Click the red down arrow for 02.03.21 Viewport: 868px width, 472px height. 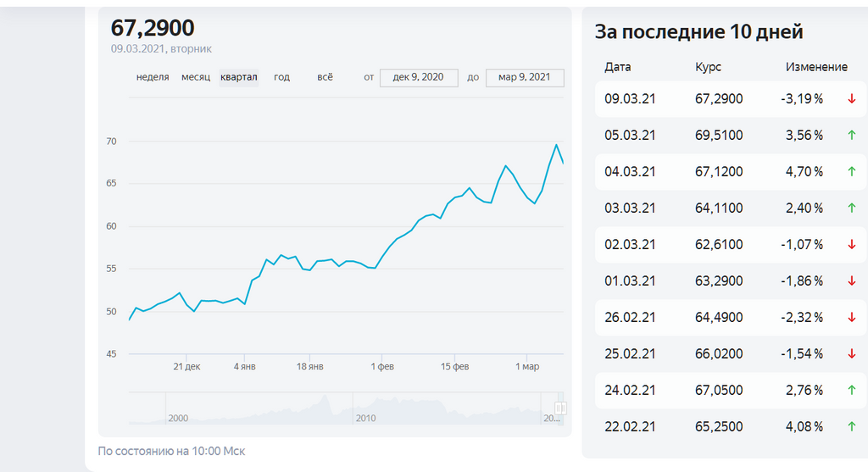(851, 245)
